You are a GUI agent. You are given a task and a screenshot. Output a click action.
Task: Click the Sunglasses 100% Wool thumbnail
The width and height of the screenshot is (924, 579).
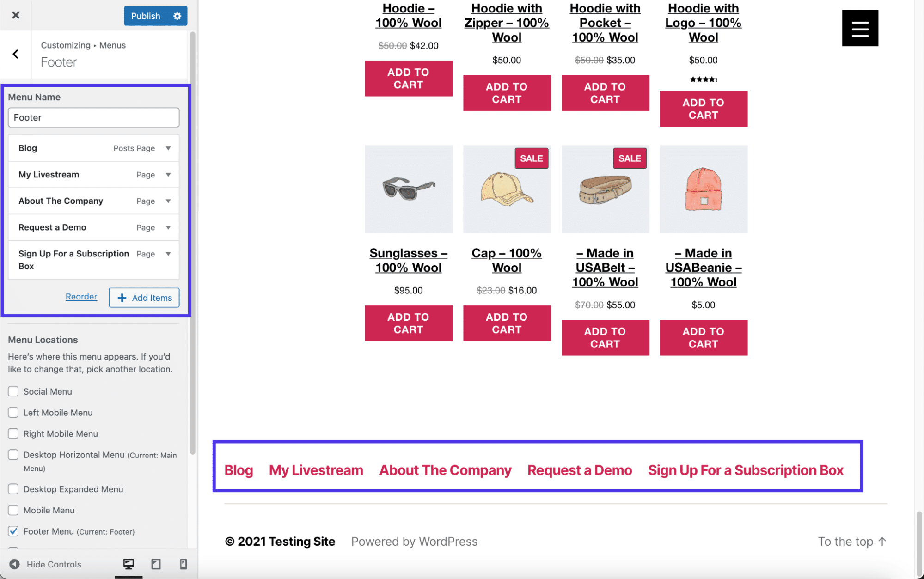[408, 189]
